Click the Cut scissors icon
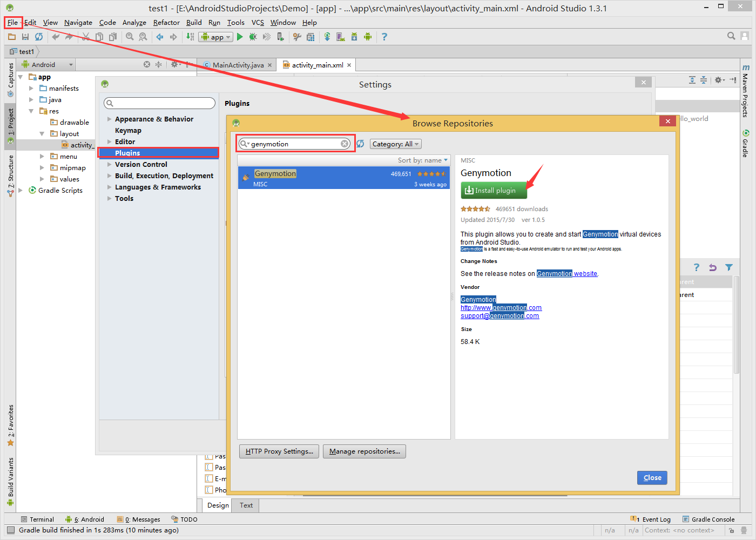Viewport: 756px width, 540px height. tap(86, 37)
